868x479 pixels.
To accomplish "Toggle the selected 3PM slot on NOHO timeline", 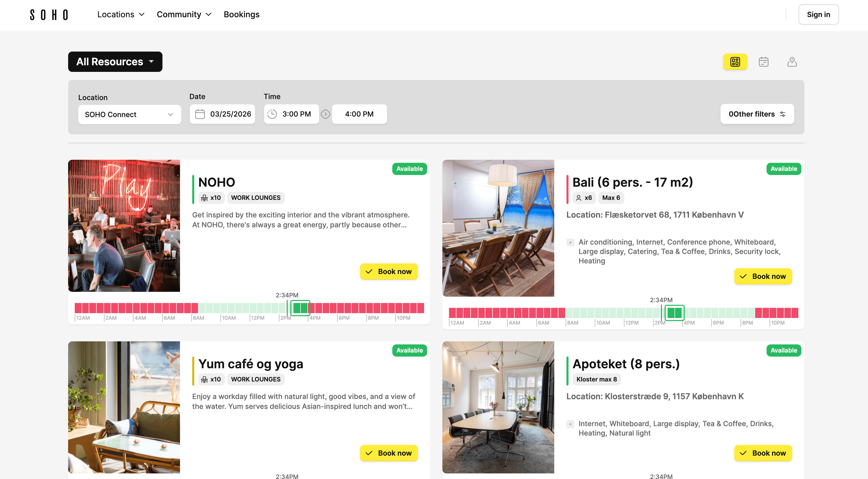I will coord(300,307).
